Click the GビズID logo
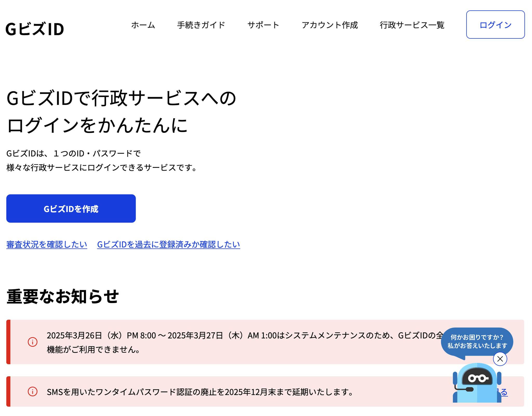 tap(35, 29)
